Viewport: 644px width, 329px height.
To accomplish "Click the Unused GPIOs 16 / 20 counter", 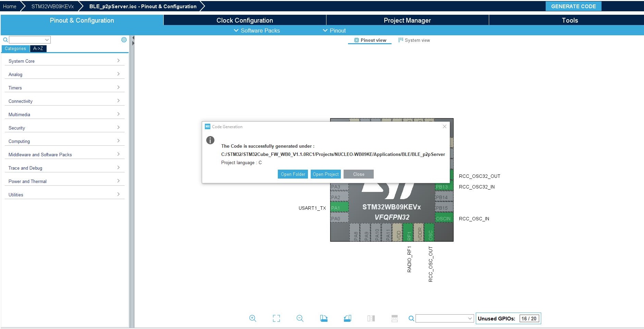I will (x=508, y=318).
